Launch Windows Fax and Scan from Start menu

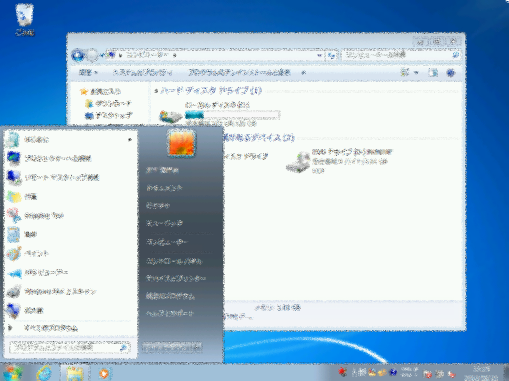(70, 292)
